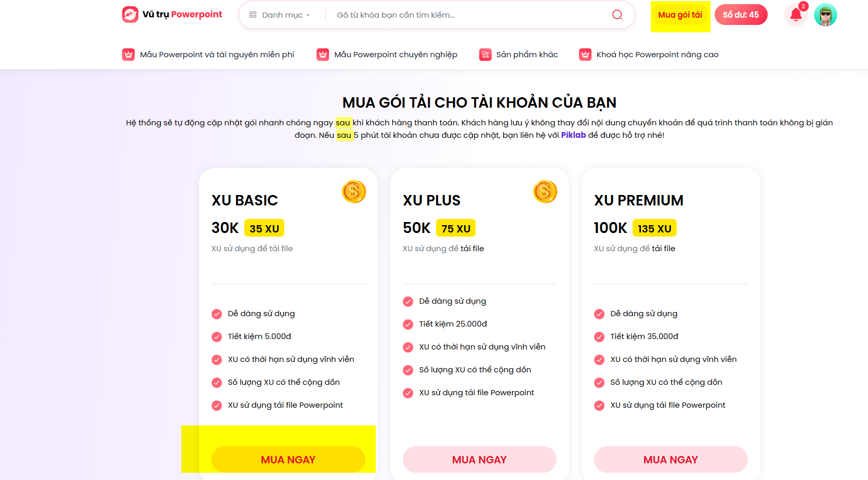Click icon beside Sản phẩm khác
This screenshot has height=480, width=868.
coord(485,55)
